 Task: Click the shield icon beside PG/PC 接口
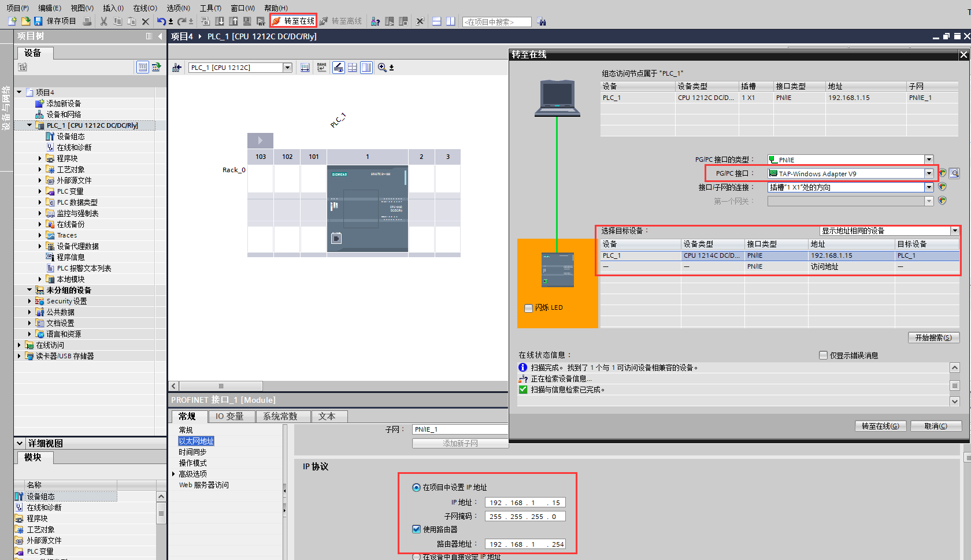click(x=942, y=173)
